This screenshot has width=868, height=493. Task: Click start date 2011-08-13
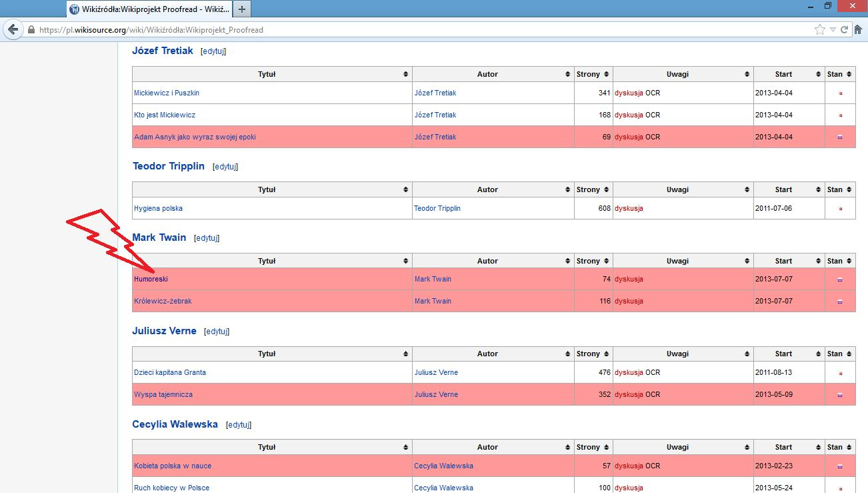point(774,372)
